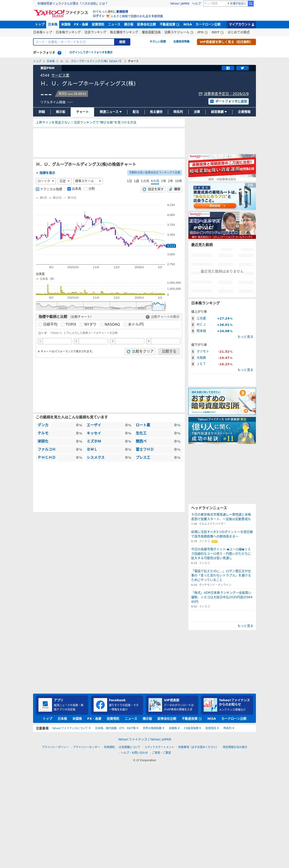Image resolution: width=289 pixels, height=868 pixels.
Task: Click left handle of chart range navigator
Action: [152, 306]
